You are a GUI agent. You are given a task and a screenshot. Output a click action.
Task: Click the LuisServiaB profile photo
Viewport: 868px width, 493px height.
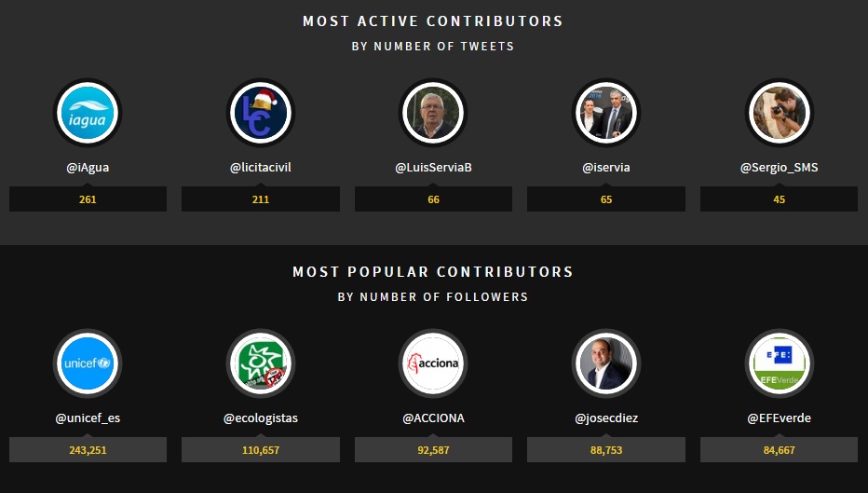(433, 113)
